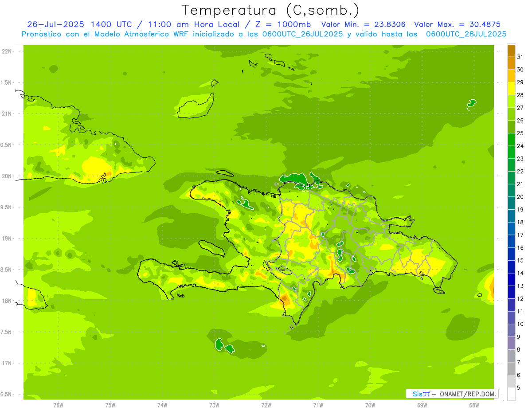Click the '1400 UTC' time text
The width and height of the screenshot is (532, 411).
111,24
